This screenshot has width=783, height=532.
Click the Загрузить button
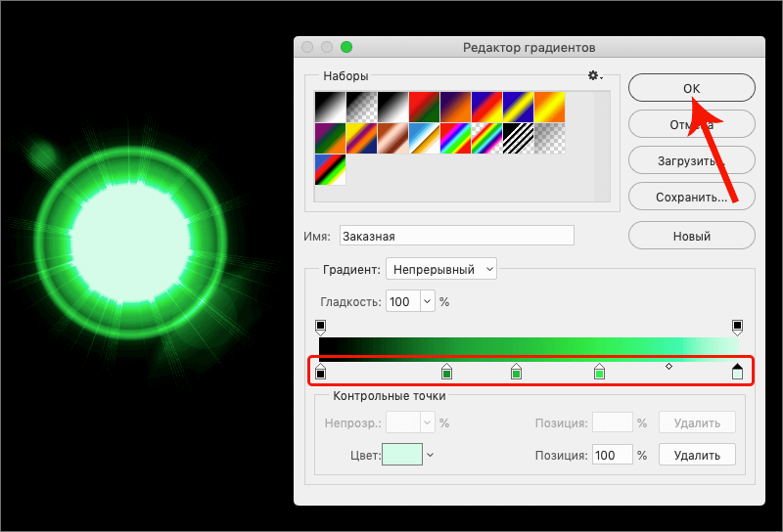(x=692, y=160)
